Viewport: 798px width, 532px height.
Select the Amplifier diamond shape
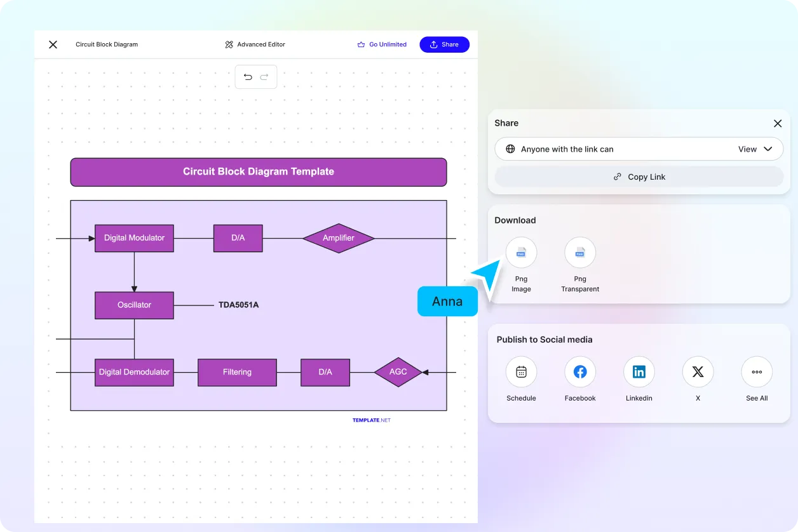(x=338, y=238)
